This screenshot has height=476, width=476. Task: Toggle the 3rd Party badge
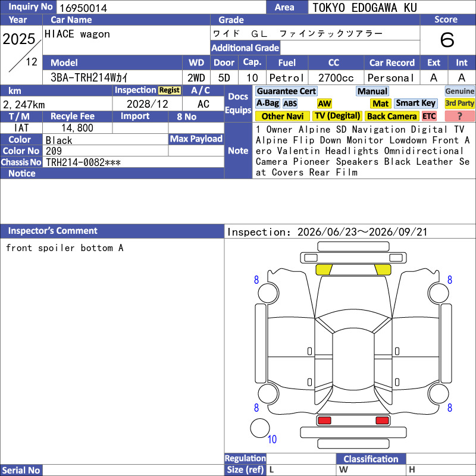click(459, 104)
